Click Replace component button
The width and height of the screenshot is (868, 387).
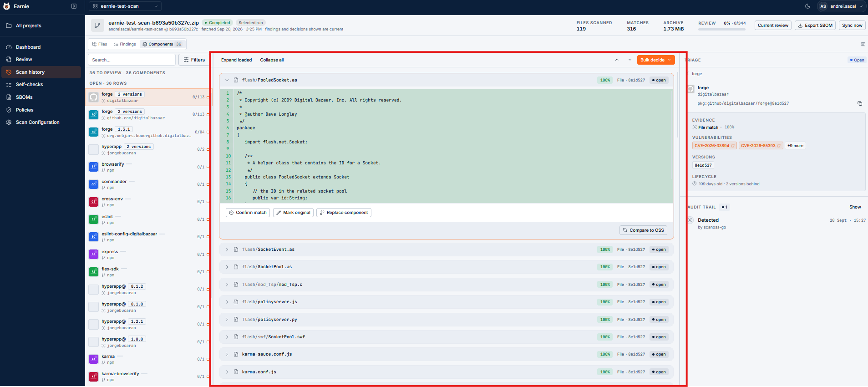point(344,213)
